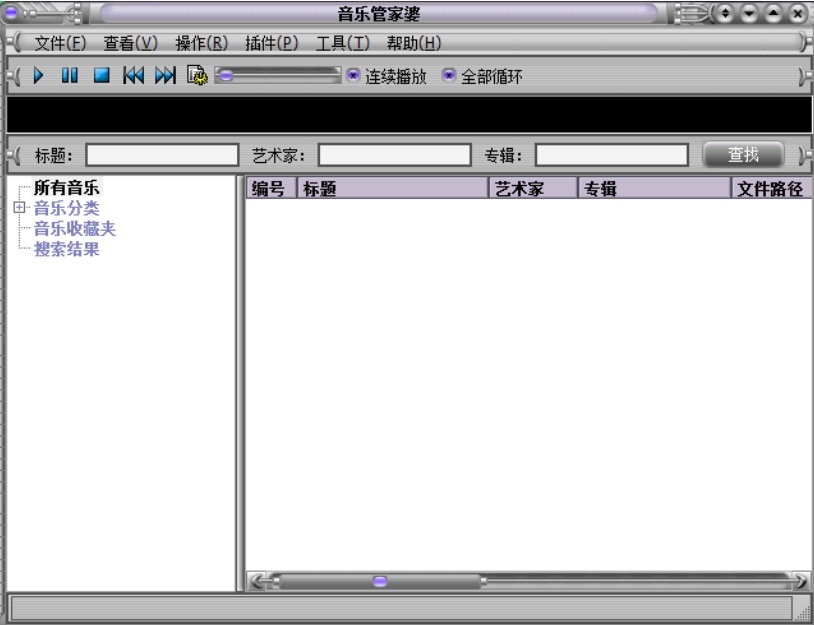The height and width of the screenshot is (625, 814).
Task: Click the horizontal scrollbar thumb
Action: tap(380, 581)
